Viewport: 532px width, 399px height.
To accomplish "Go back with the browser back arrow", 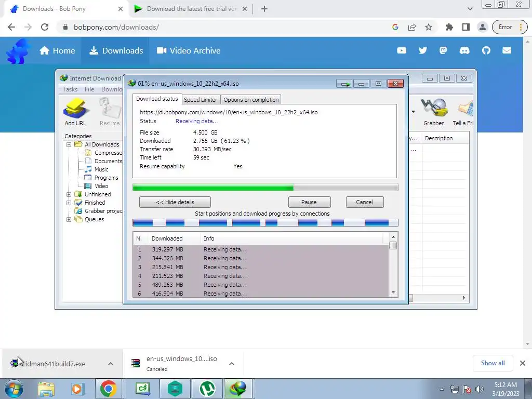I will click(x=11, y=27).
